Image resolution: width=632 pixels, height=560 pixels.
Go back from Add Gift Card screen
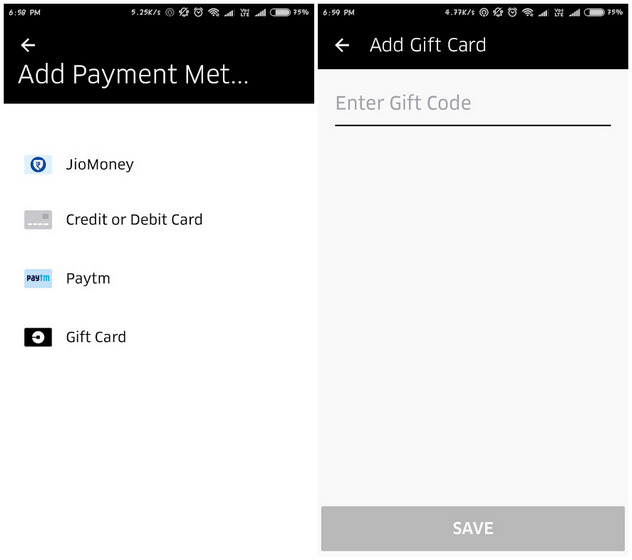coord(342,45)
